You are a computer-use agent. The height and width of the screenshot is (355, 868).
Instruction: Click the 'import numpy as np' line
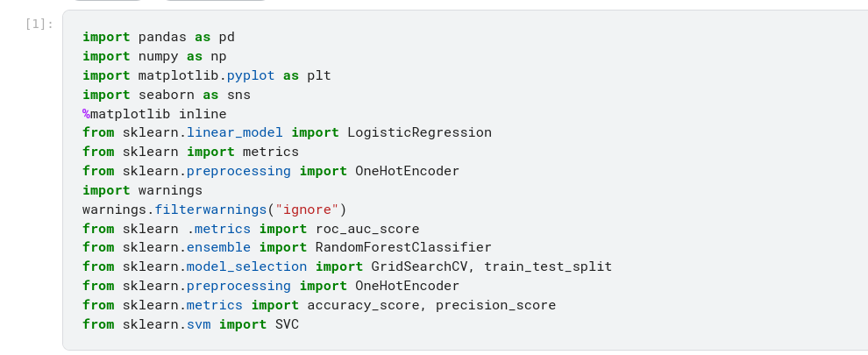pos(154,56)
